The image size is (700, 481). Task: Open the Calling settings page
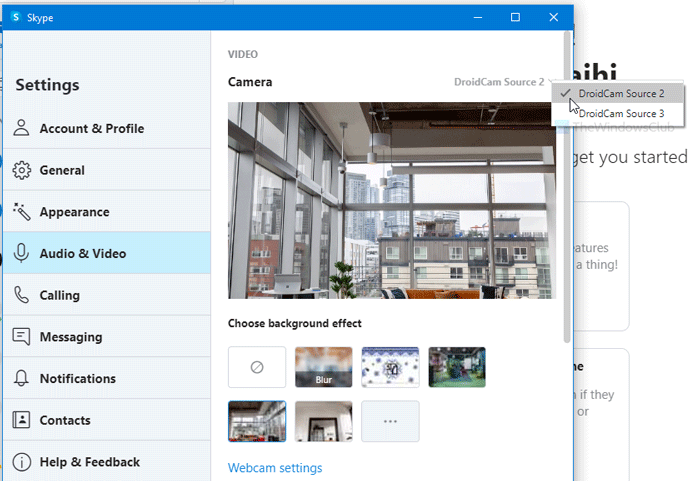pyautogui.click(x=107, y=295)
